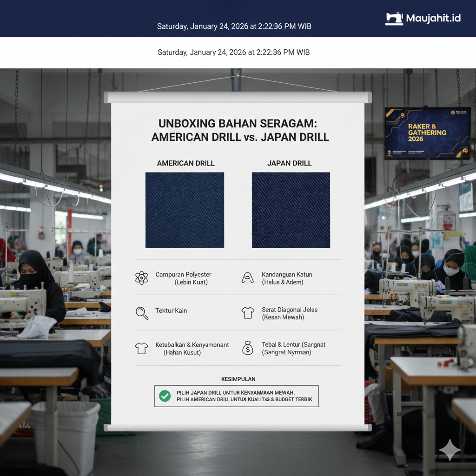
Task: Click the t-shirt icon beside Ketebalkan & Kenyamonant
Action: (x=141, y=348)
